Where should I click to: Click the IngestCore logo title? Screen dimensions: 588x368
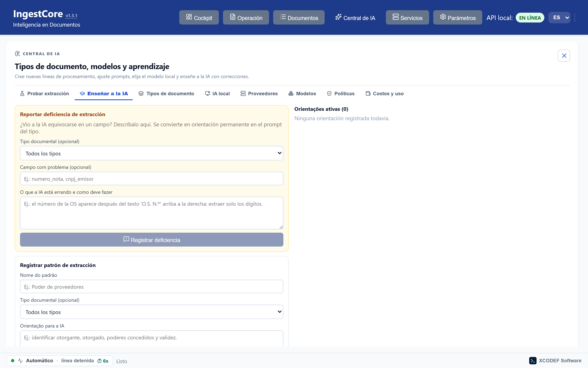click(38, 14)
